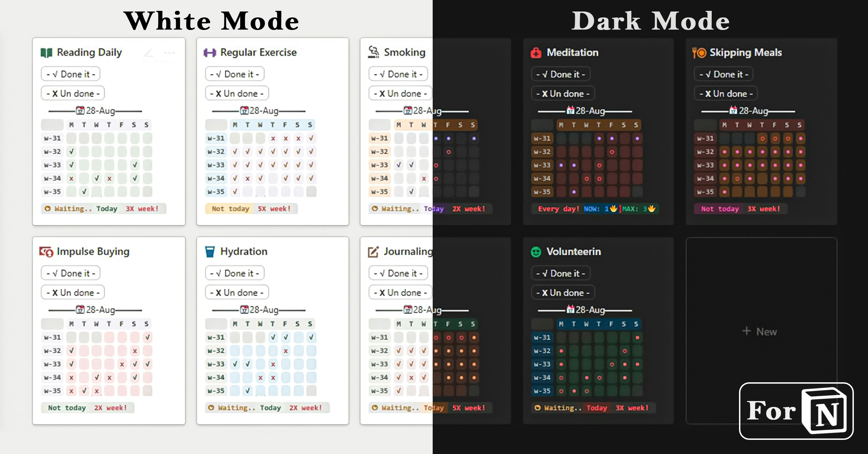Select w-34 row label in Regular Exercise
Viewport: 868px width, 454px height.
pyautogui.click(x=216, y=178)
